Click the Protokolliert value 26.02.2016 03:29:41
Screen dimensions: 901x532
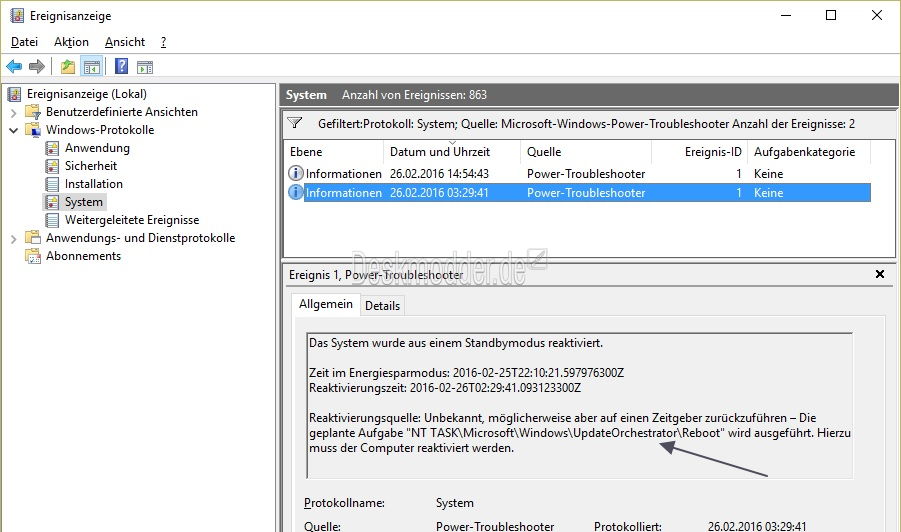757,526
